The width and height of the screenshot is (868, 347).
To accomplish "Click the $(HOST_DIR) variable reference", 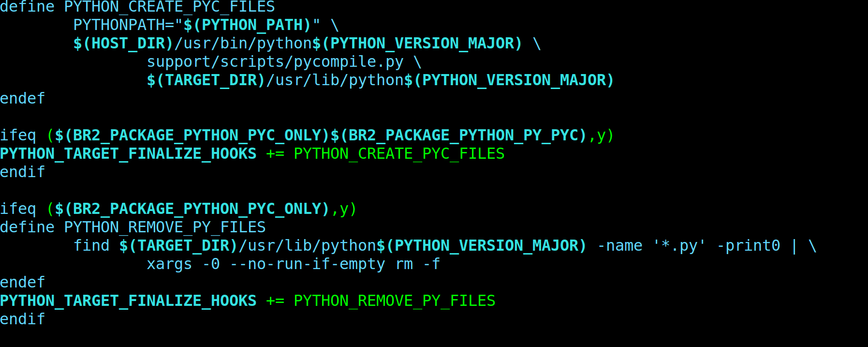I will [123, 44].
